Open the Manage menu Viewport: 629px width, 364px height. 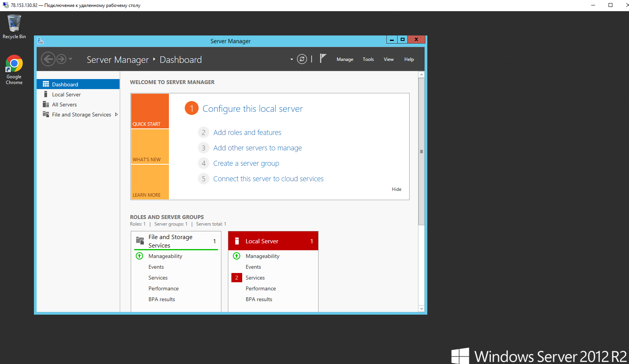(345, 59)
